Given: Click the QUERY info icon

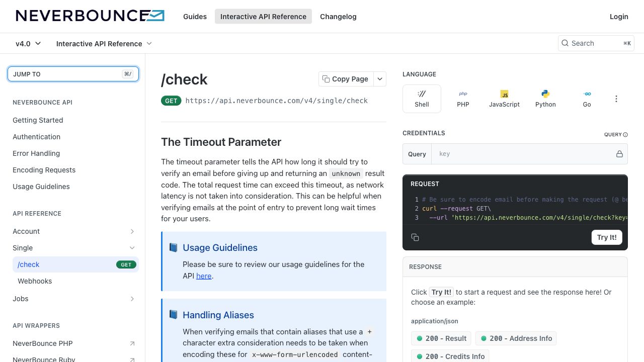Looking at the screenshot, I should 625,135.
